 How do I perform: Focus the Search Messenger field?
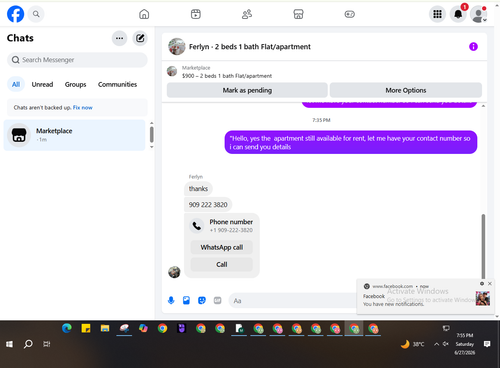[77, 60]
